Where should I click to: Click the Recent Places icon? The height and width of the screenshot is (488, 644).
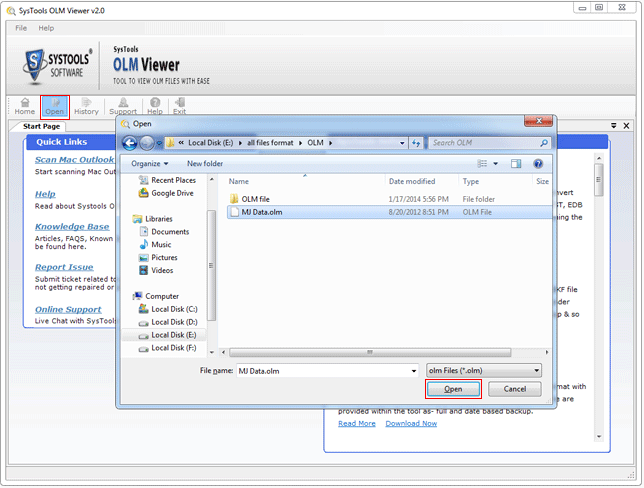pos(143,180)
